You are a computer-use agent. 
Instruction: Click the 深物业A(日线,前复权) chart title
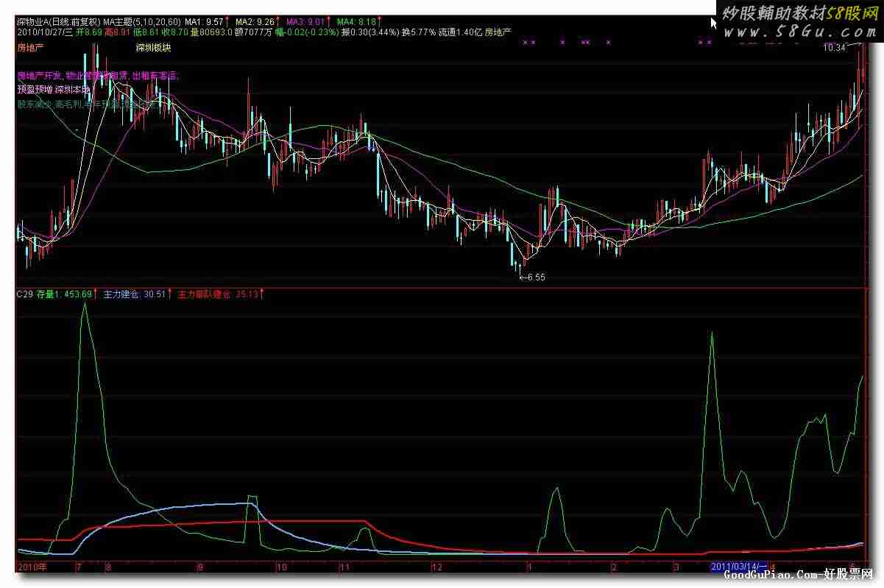[x=57, y=22]
